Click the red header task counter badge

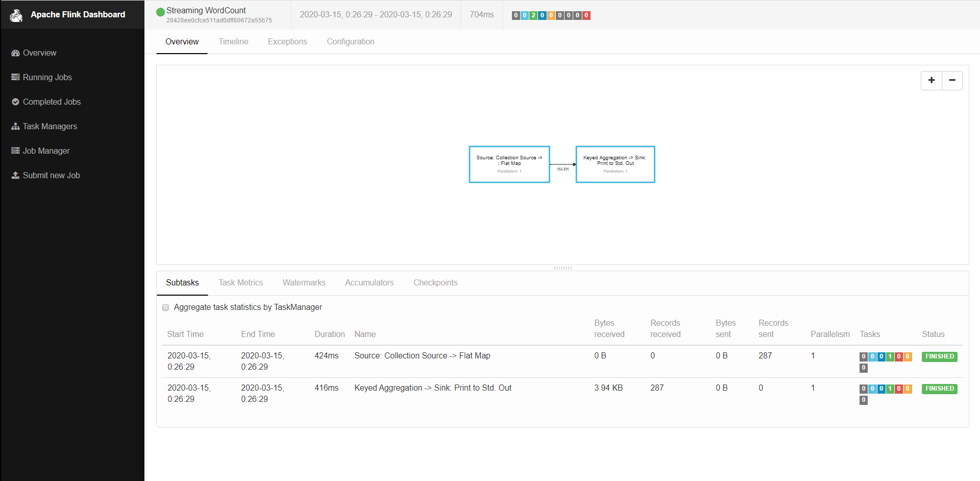586,15
